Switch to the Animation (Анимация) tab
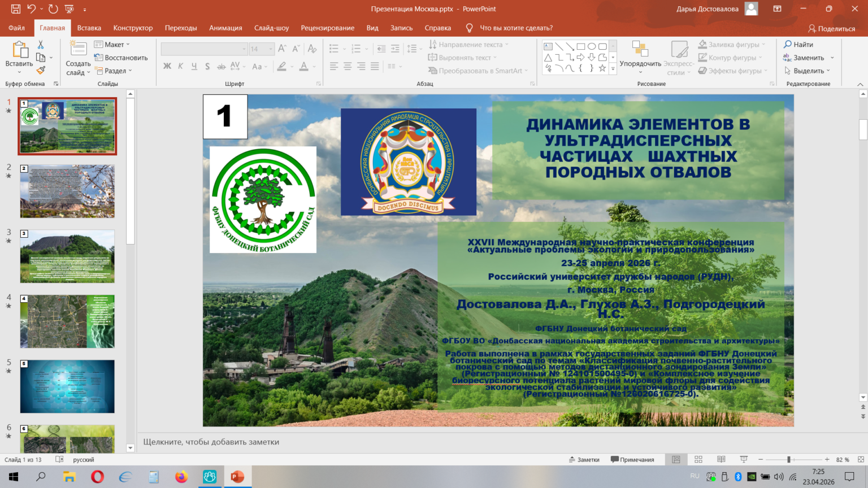Viewport: 868px width, 488px height. 225,28
